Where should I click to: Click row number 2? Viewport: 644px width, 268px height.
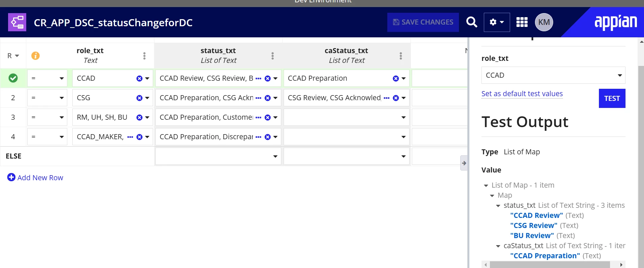[13, 98]
